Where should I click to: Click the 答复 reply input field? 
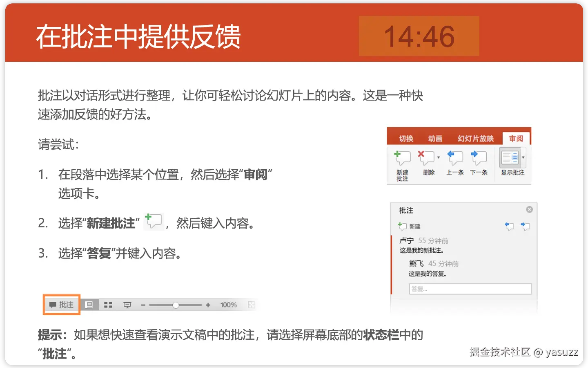470,289
